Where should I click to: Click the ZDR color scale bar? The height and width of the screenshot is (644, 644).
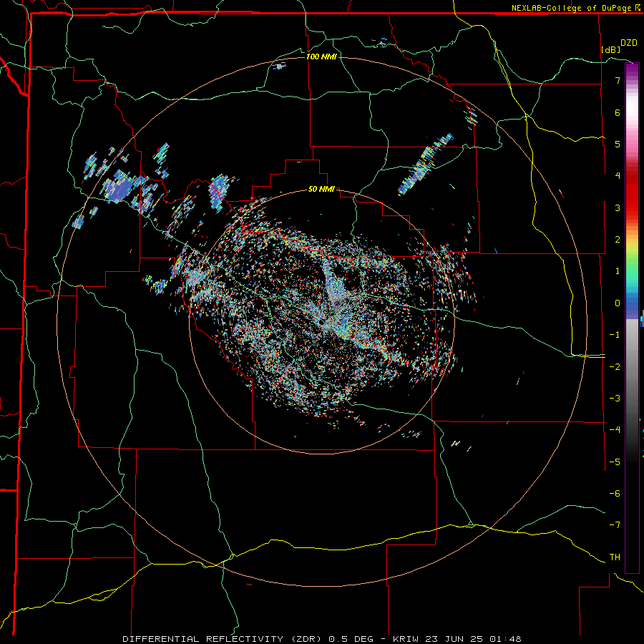(632, 318)
